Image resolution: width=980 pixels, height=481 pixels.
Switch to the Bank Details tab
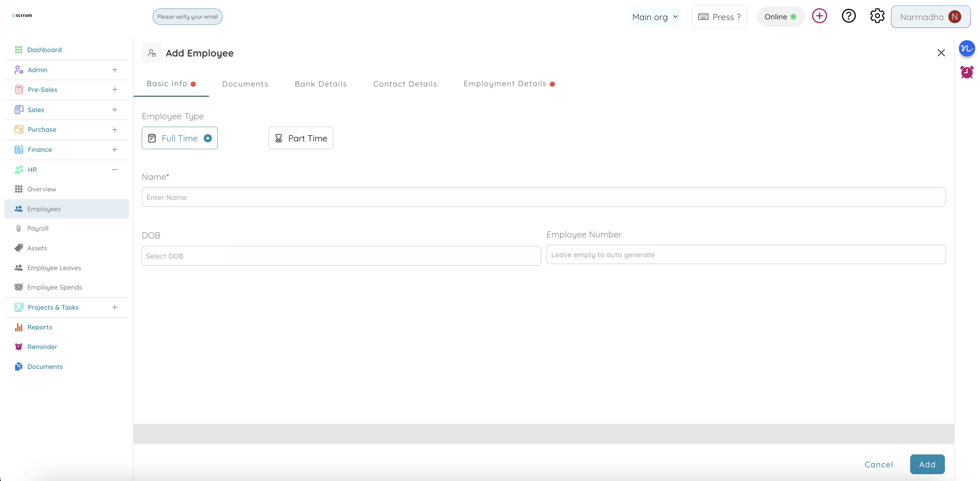(321, 84)
